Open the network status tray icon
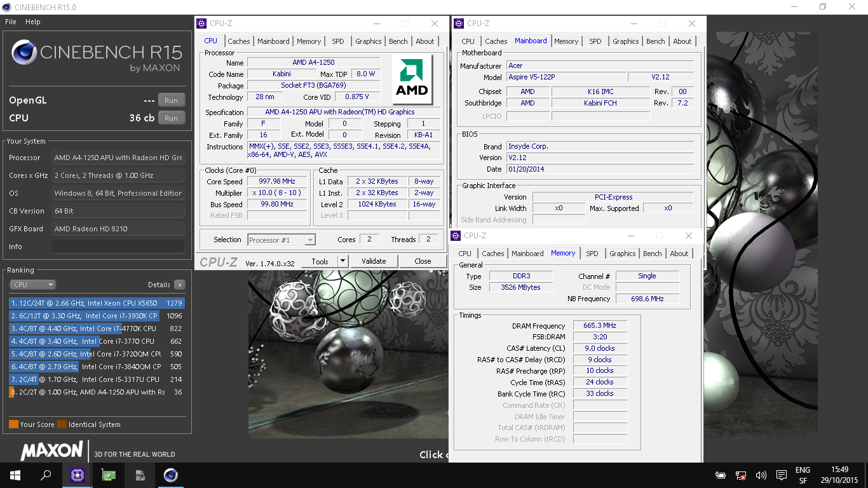868x488 pixels. pyautogui.click(x=741, y=475)
